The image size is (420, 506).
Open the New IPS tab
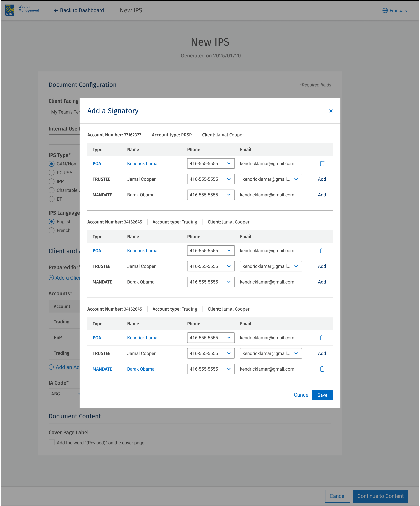click(131, 10)
